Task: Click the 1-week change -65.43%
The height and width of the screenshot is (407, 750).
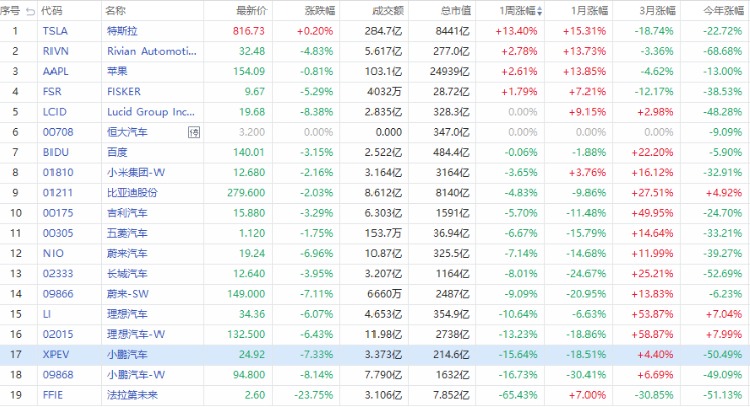Action: [x=518, y=395]
